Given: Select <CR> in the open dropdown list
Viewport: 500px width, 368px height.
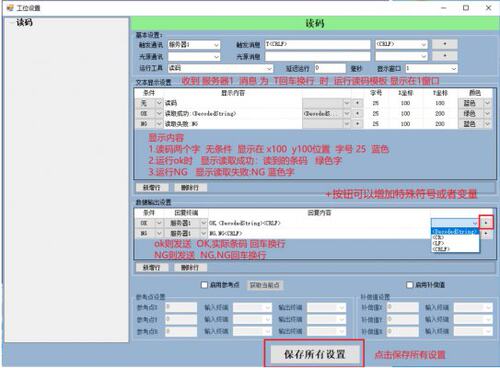Looking at the screenshot, I should (x=455, y=237).
